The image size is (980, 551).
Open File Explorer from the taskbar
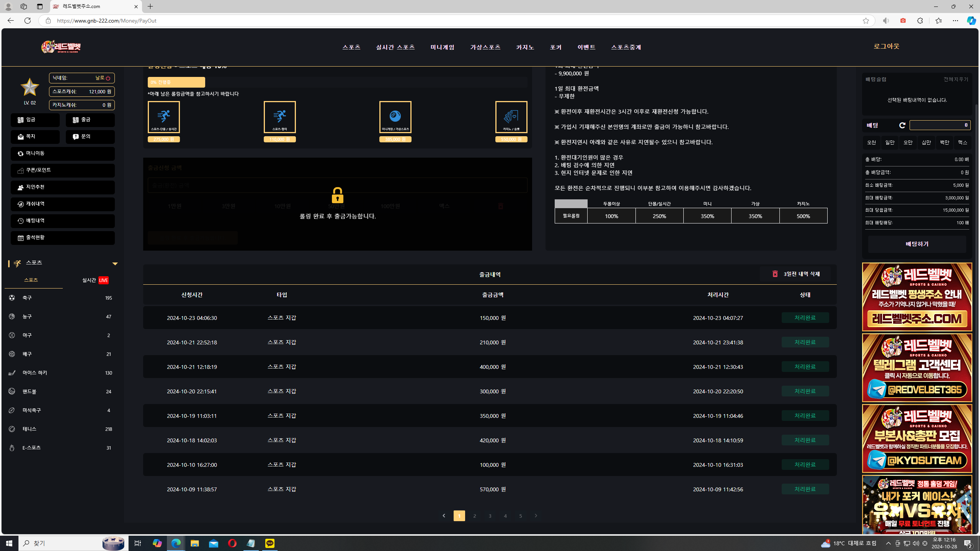195,543
